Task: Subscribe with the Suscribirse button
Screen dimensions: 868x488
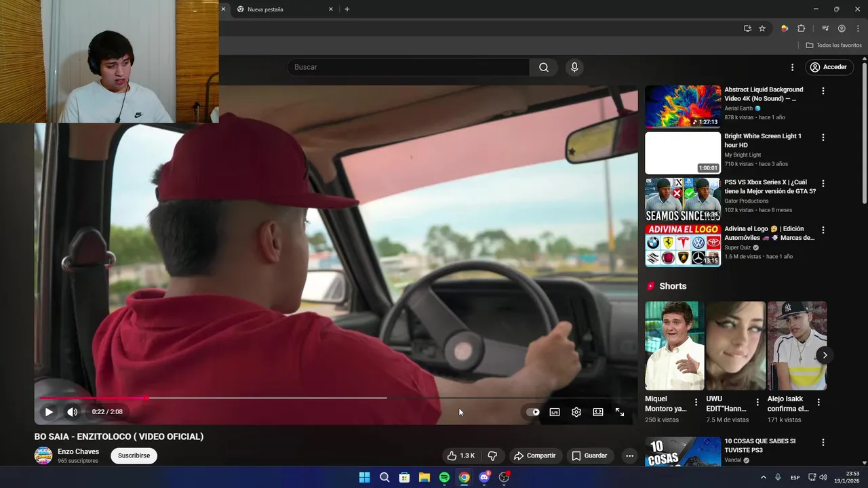Action: (x=134, y=455)
